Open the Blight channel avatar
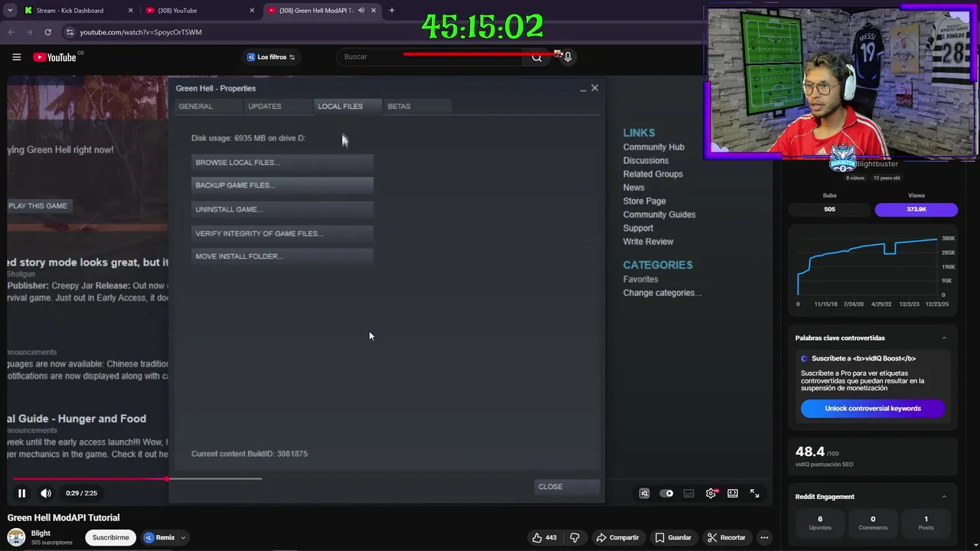 (x=16, y=537)
